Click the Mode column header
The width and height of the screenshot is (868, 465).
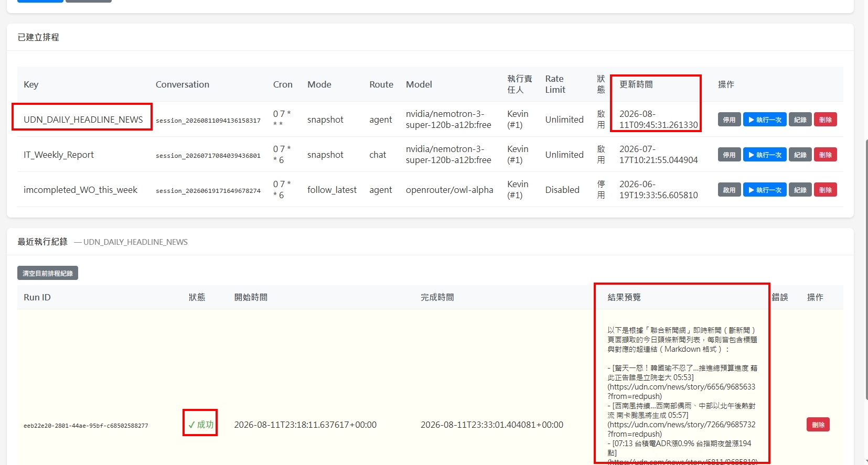click(319, 84)
